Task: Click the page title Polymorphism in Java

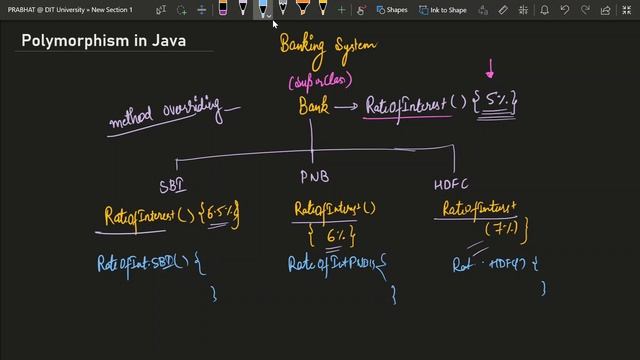Action: pyautogui.click(x=104, y=41)
